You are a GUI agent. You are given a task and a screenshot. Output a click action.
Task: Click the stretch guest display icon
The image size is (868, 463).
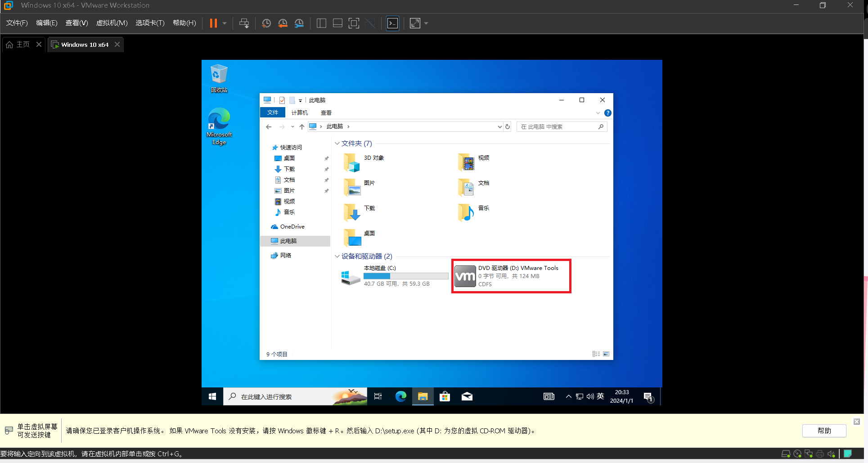415,23
